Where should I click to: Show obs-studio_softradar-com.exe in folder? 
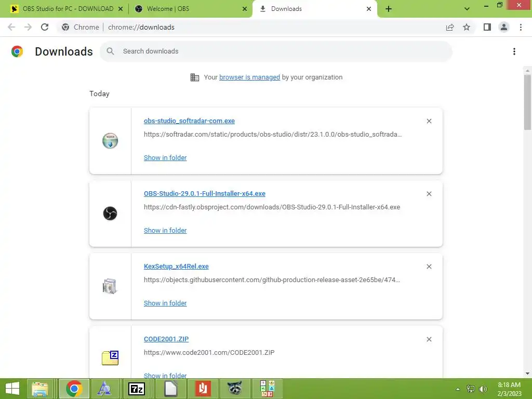(x=165, y=158)
